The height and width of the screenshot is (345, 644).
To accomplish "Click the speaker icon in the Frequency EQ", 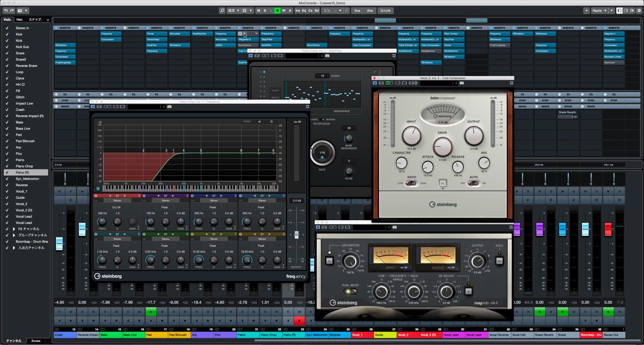I will (x=259, y=121).
